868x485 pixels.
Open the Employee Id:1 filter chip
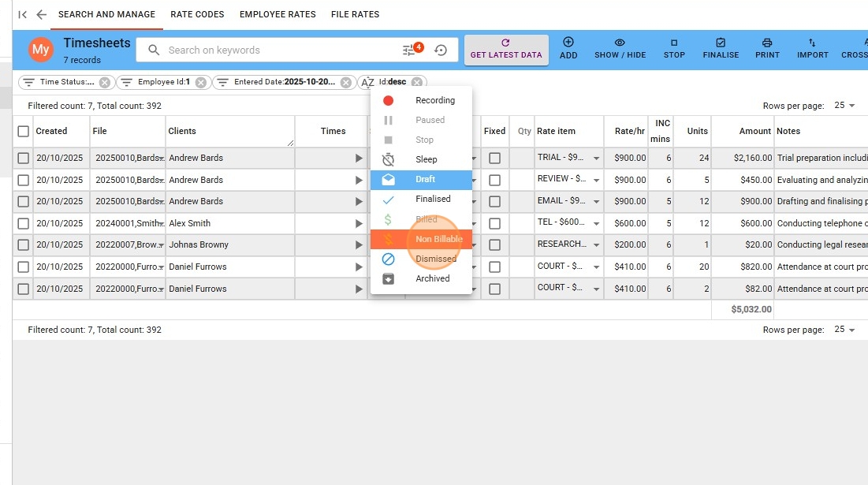tap(164, 82)
